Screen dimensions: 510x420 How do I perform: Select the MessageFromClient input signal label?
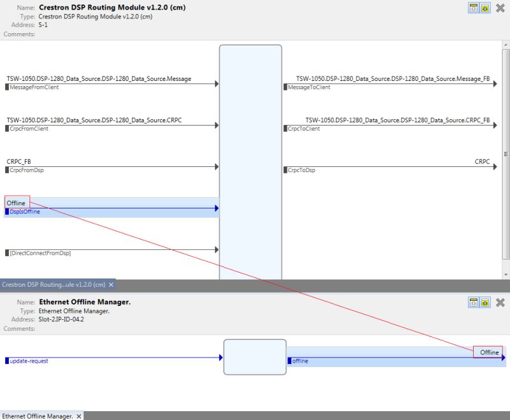(34, 87)
